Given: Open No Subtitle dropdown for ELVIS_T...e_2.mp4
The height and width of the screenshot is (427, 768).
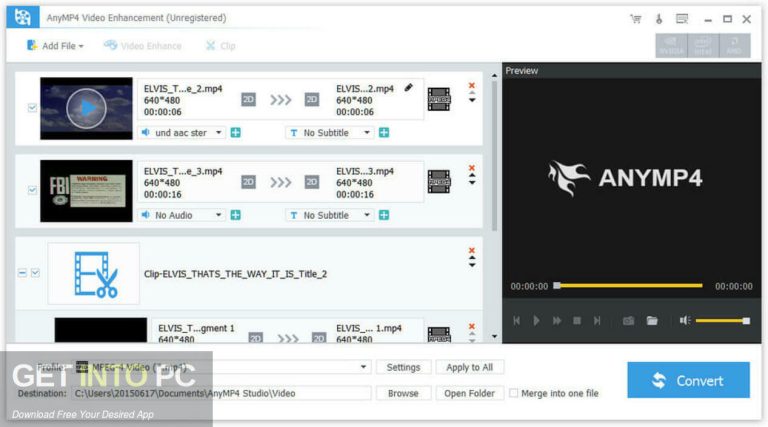Looking at the screenshot, I should (329, 133).
